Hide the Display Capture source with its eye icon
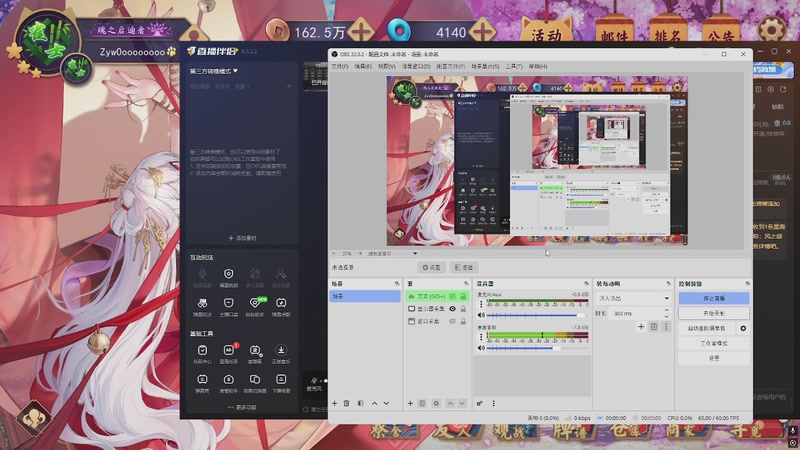The width and height of the screenshot is (800, 450). [452, 309]
